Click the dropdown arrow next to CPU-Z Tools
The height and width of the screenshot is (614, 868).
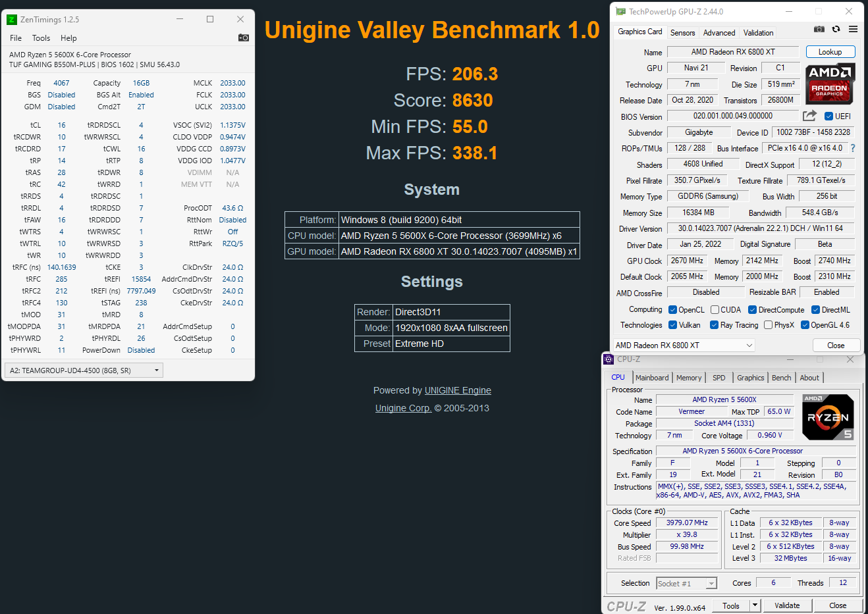pyautogui.click(x=755, y=605)
